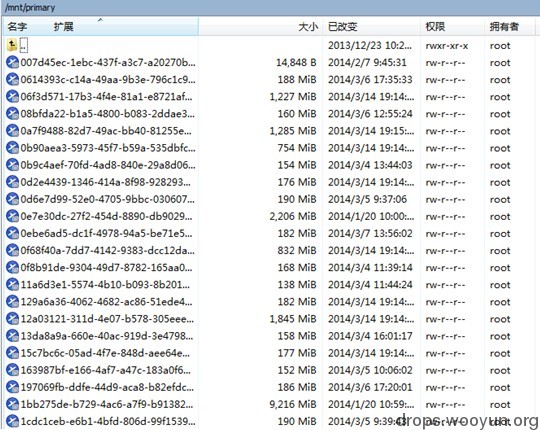Viewport: 540px width, 430px height.
Task: Click icon of 0614393c-c14a-49aa file
Action: click(x=12, y=79)
